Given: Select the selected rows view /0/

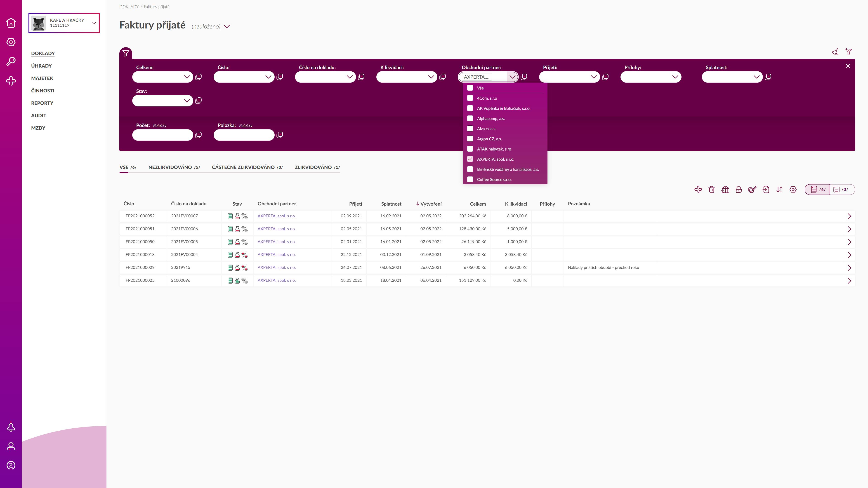Looking at the screenshot, I should coord(842,190).
